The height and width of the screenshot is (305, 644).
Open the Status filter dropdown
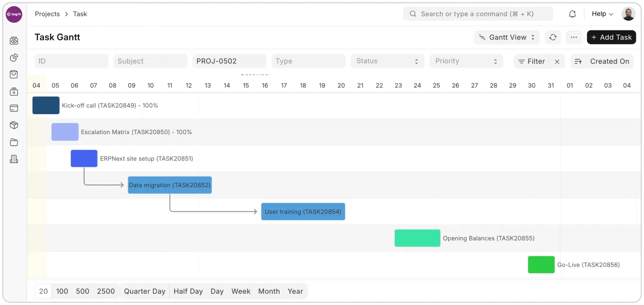coord(387,61)
